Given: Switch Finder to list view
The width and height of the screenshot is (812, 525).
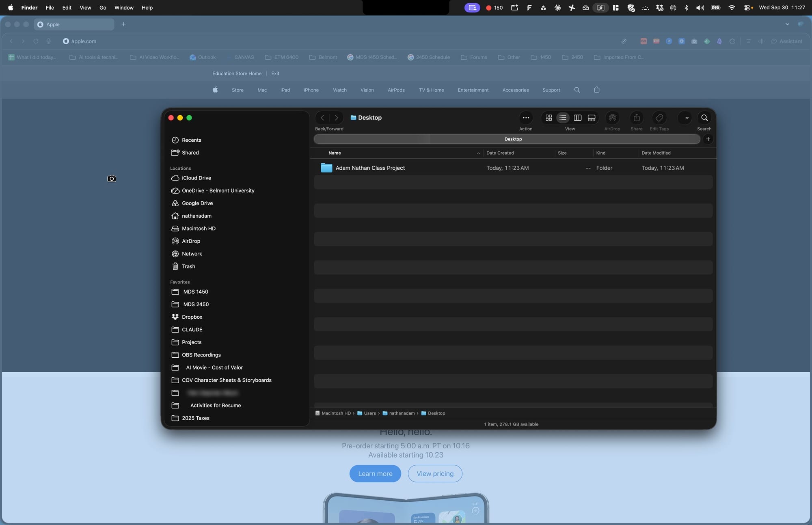Looking at the screenshot, I should [x=563, y=118].
